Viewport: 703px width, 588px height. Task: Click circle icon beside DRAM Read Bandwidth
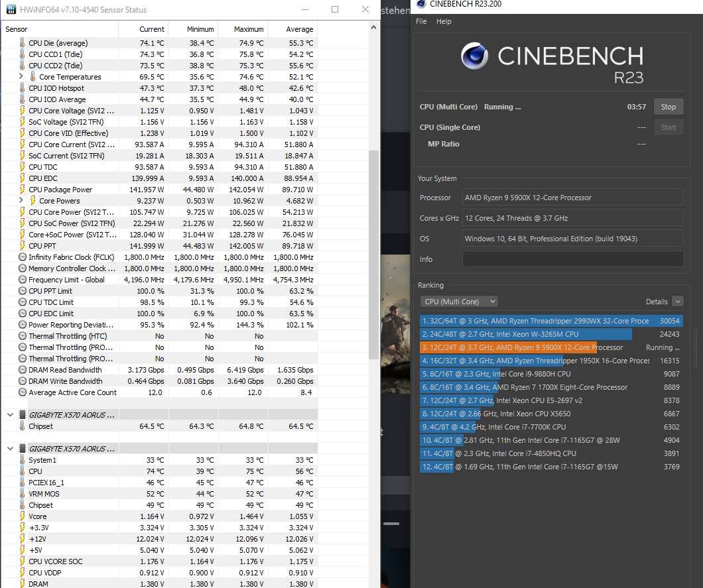pyautogui.click(x=23, y=369)
